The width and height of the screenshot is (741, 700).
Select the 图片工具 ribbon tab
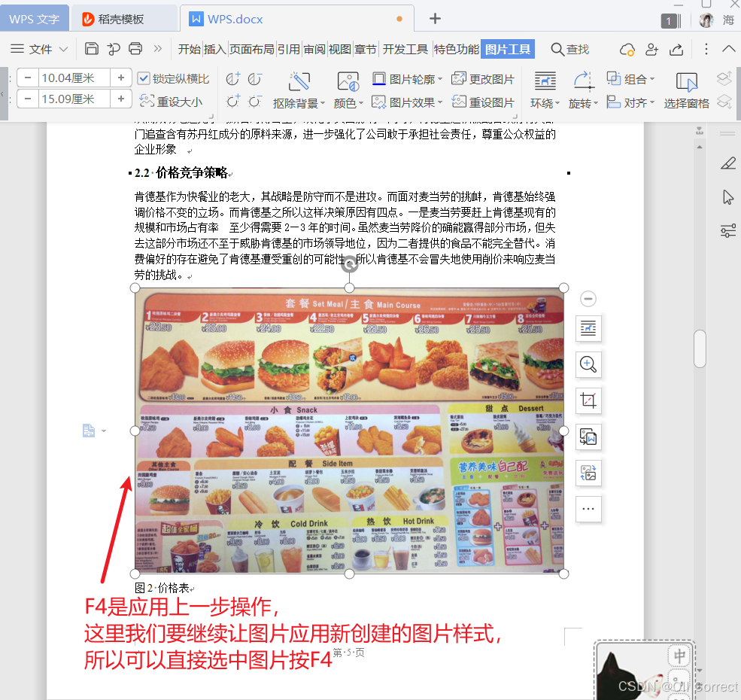(x=508, y=49)
